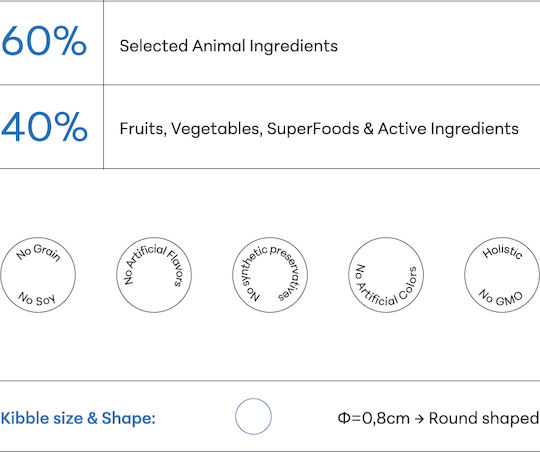540x452 pixels.
Task: Click the Φ diameter symbol
Action: [343, 418]
